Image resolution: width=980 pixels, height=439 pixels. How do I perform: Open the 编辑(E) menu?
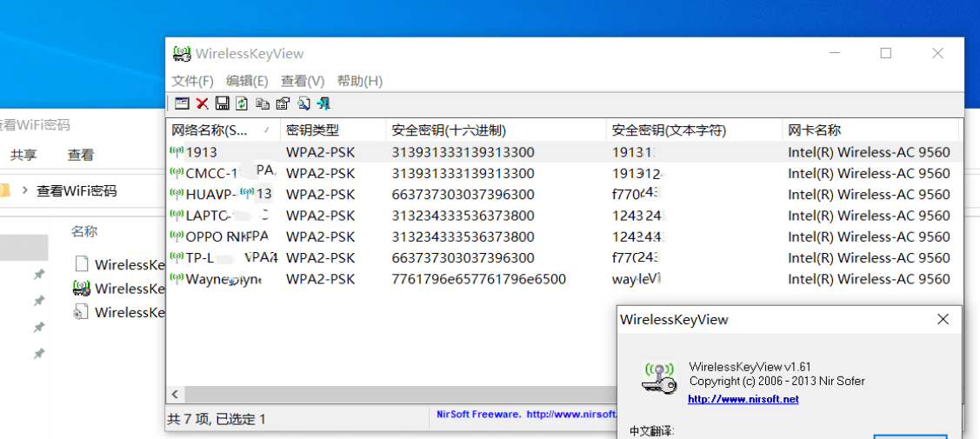click(247, 81)
